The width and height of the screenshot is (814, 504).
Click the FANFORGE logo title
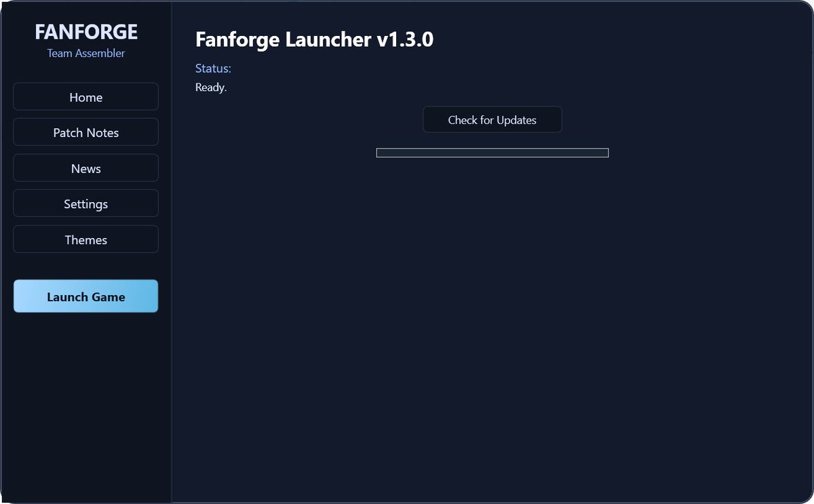[86, 32]
